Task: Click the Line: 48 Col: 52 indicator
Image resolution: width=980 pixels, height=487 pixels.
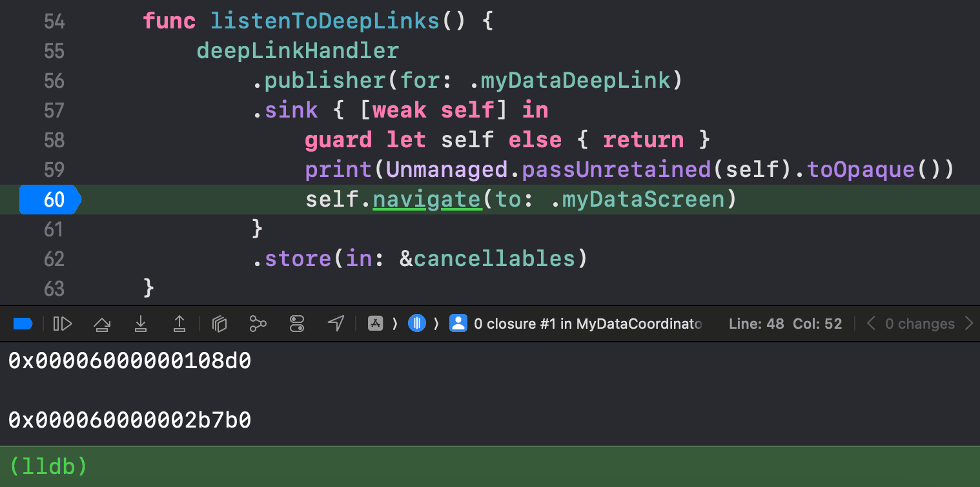Action: [785, 324]
